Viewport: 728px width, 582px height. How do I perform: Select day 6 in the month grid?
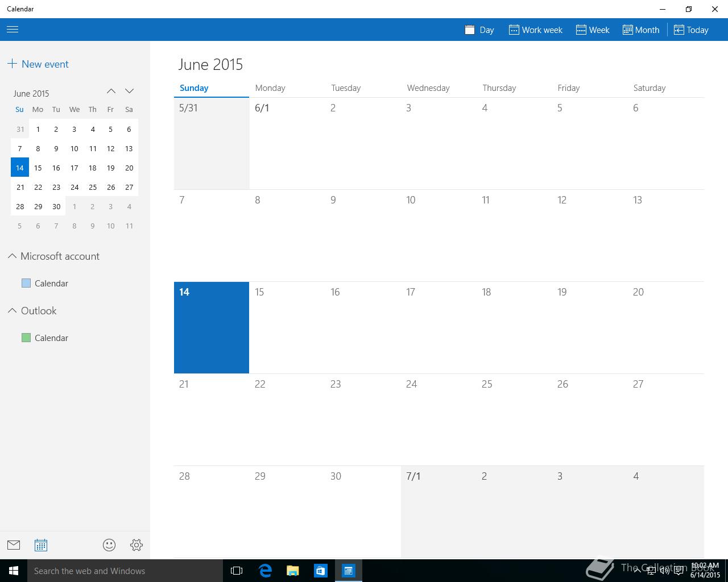coord(666,143)
